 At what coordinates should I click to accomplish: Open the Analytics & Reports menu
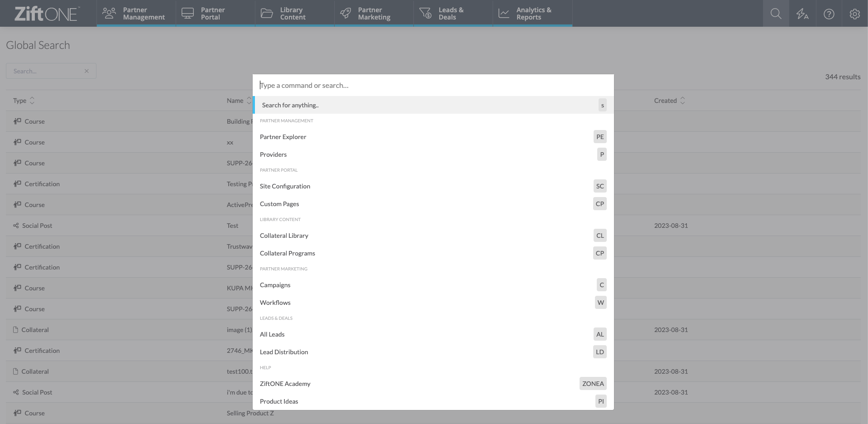coord(532,14)
